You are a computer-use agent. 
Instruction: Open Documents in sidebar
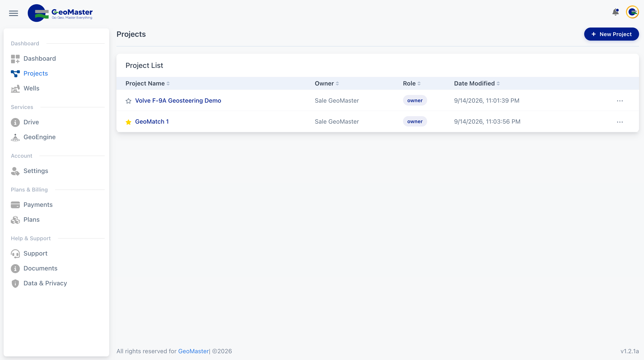pyautogui.click(x=40, y=269)
